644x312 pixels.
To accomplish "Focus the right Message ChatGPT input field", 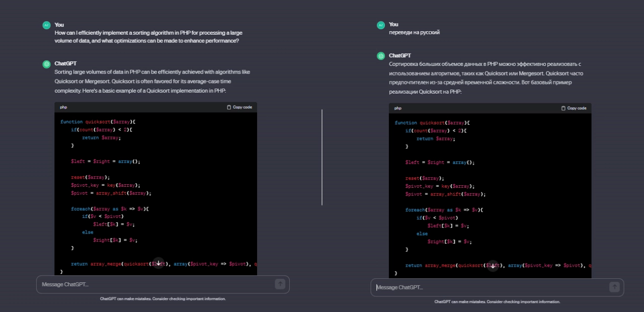I will 491,287.
